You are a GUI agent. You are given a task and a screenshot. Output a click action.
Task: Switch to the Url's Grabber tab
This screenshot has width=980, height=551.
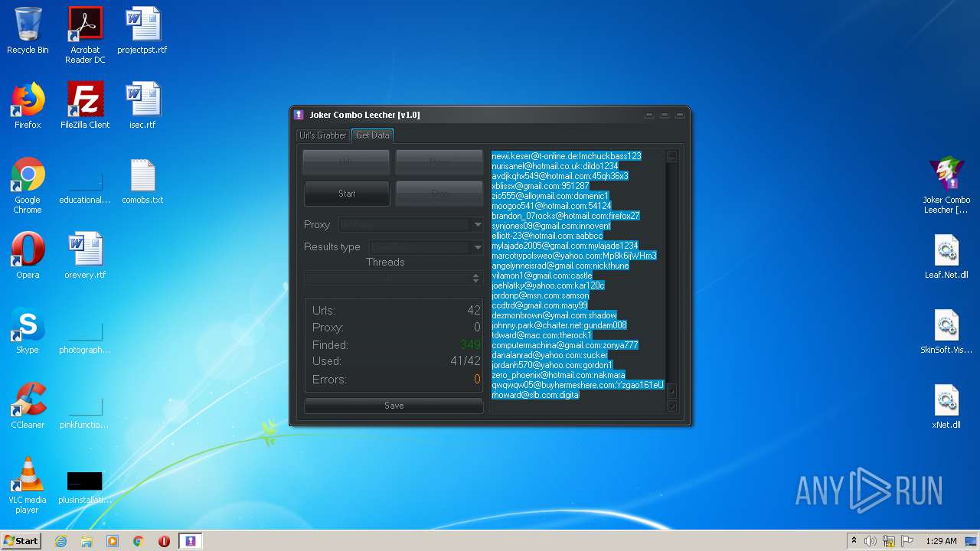[x=322, y=135]
